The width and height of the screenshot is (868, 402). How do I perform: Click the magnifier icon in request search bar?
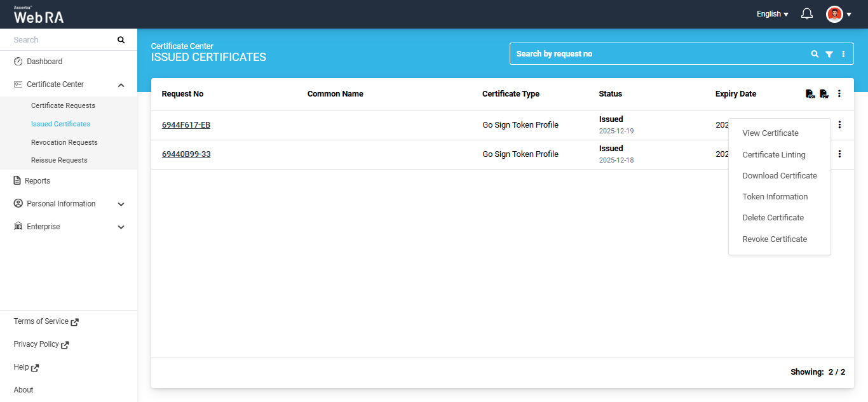[815, 54]
